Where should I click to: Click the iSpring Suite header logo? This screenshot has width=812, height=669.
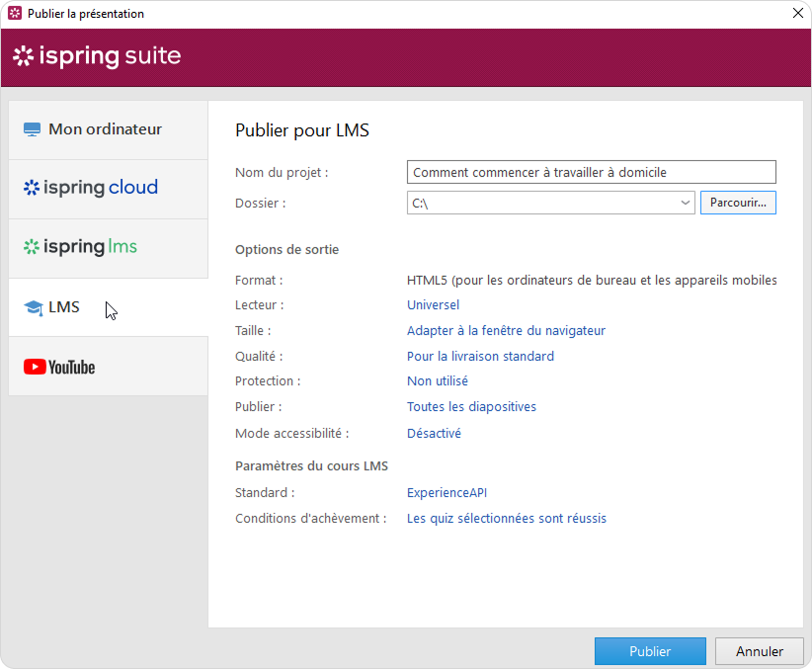[x=97, y=56]
